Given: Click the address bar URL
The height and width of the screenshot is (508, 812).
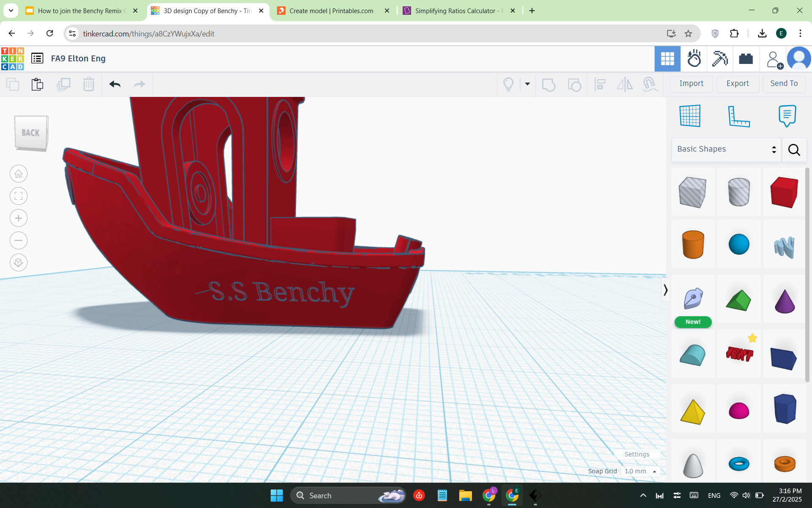Looking at the screenshot, I should (x=148, y=33).
